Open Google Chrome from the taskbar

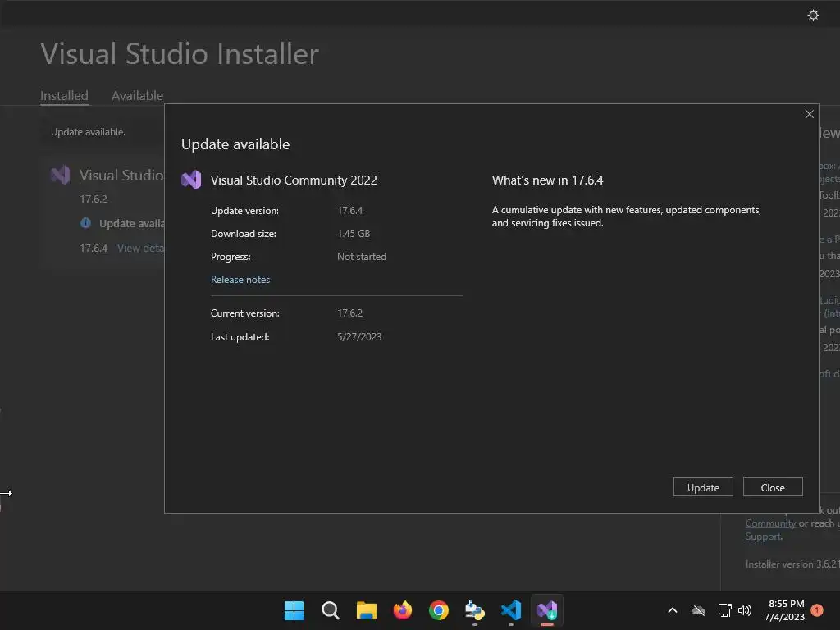[439, 610]
